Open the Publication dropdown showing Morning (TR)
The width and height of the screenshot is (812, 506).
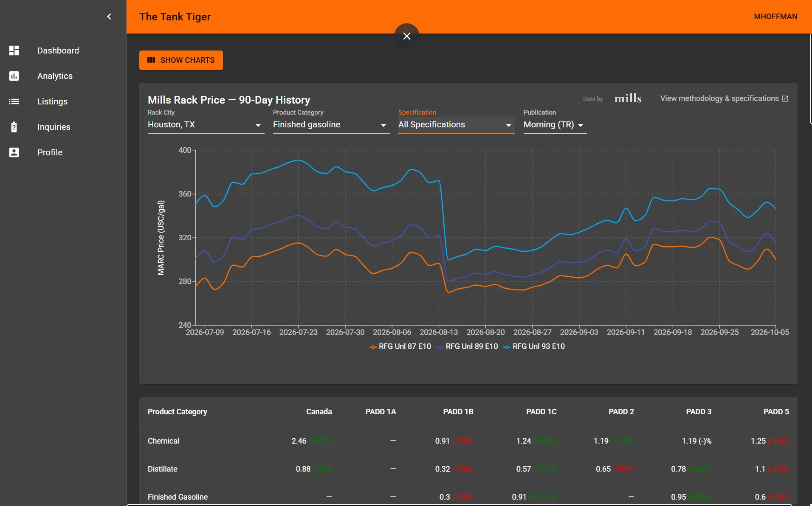coord(555,125)
